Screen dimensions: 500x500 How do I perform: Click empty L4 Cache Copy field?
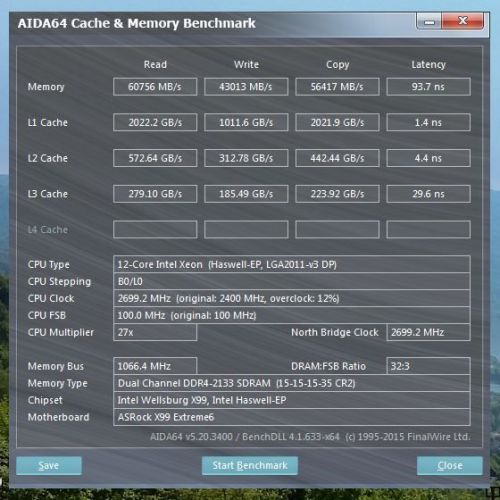(x=337, y=229)
